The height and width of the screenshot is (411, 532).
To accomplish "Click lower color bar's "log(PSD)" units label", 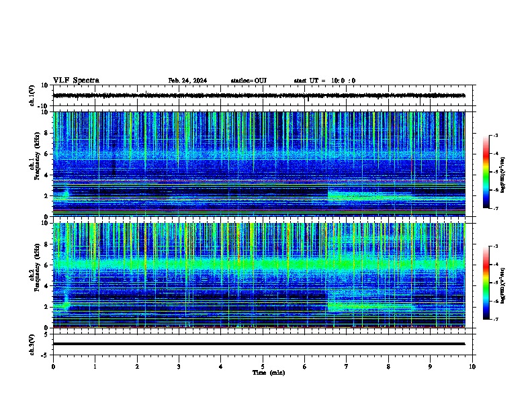I will pyautogui.click(x=503, y=285).
